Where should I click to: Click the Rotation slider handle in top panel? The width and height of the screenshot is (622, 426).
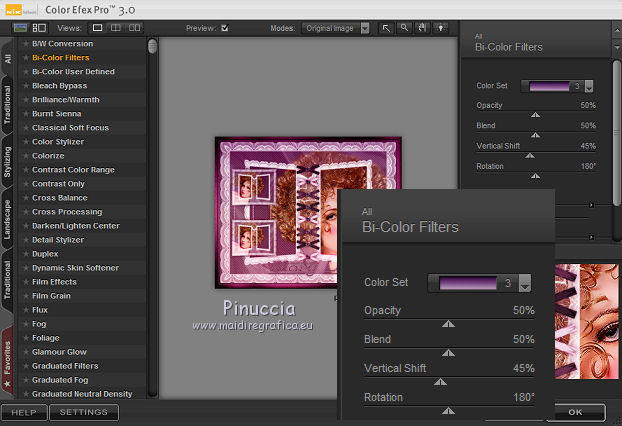[x=536, y=176]
